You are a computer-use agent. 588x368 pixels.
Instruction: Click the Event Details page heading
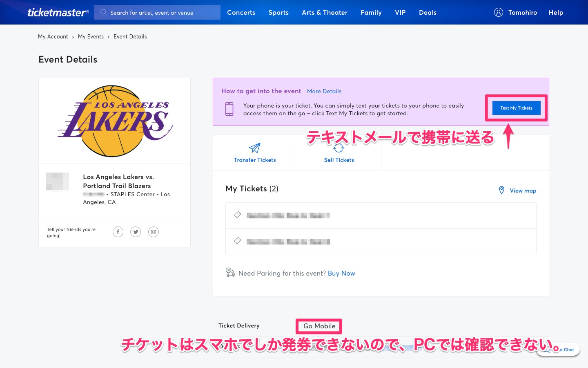pyautogui.click(x=68, y=59)
